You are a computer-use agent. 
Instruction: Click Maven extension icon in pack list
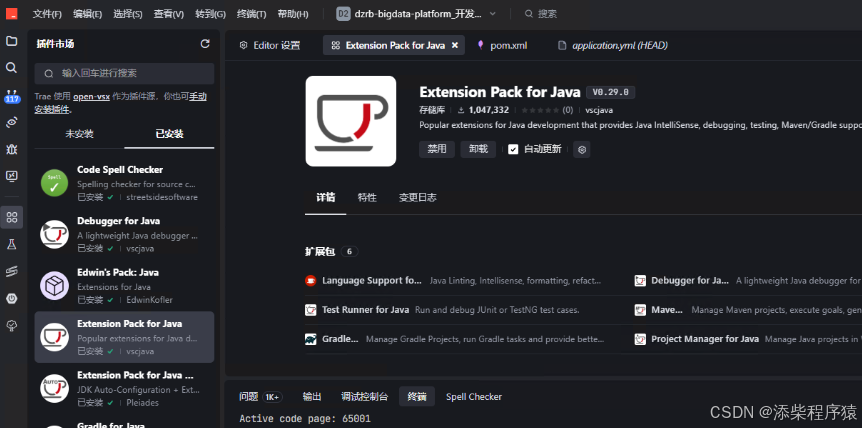[640, 310]
